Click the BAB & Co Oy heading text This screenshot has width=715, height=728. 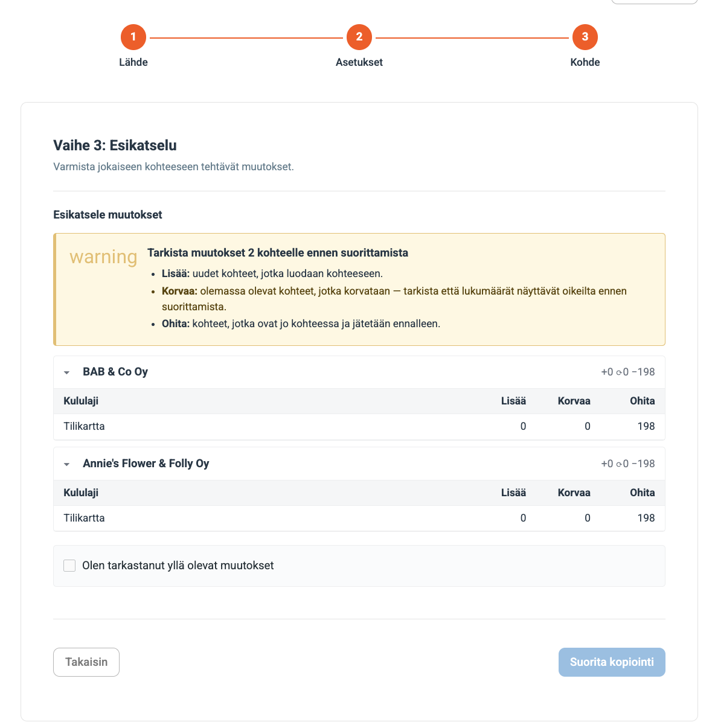pyautogui.click(x=115, y=372)
